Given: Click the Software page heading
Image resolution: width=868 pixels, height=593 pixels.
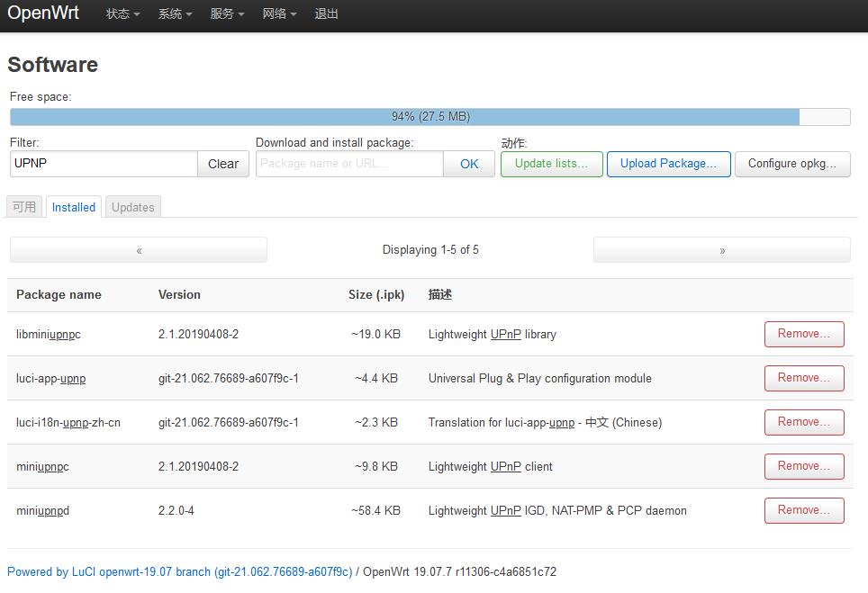Looking at the screenshot, I should (x=52, y=65).
